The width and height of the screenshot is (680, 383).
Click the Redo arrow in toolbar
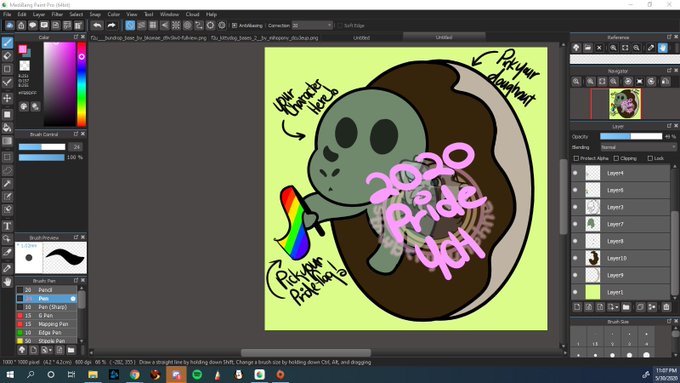click(x=111, y=25)
